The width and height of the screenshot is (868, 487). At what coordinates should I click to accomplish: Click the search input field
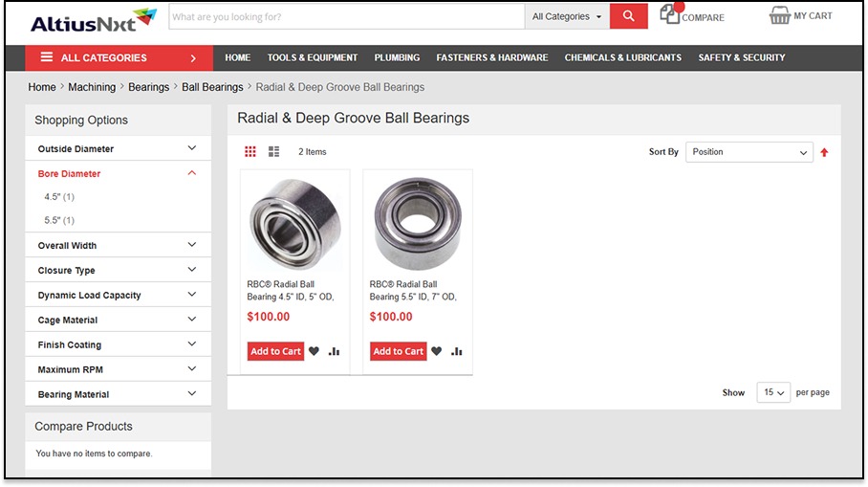tap(347, 16)
